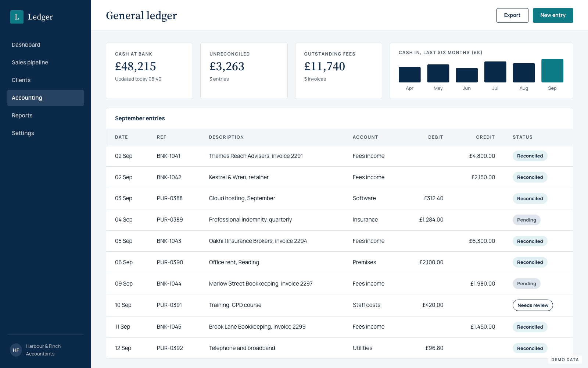Open Dashboard in the sidebar
The height and width of the screenshot is (368, 588).
click(46, 45)
